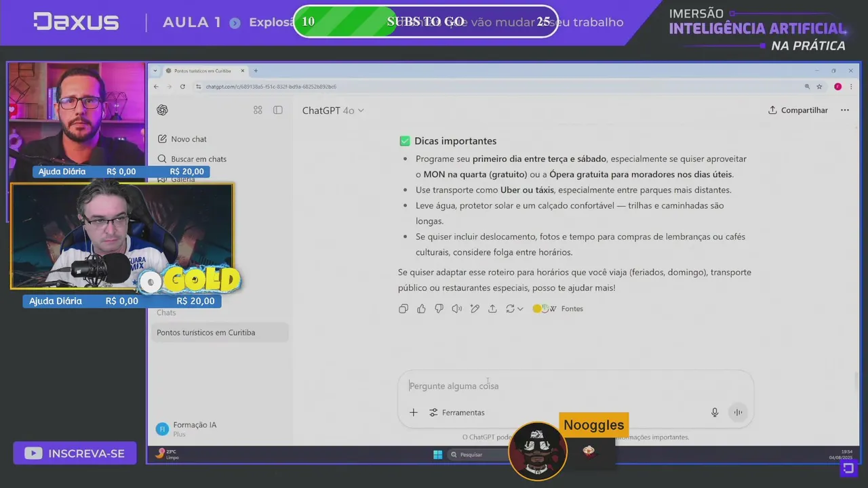This screenshot has height=488, width=868.
Task: Open the Fontes sources button
Action: tap(558, 309)
